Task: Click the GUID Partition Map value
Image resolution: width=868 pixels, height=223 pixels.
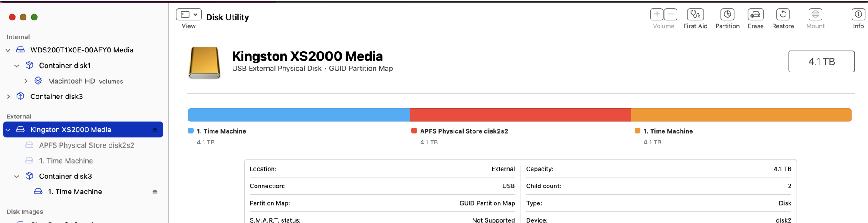Action: [487, 203]
